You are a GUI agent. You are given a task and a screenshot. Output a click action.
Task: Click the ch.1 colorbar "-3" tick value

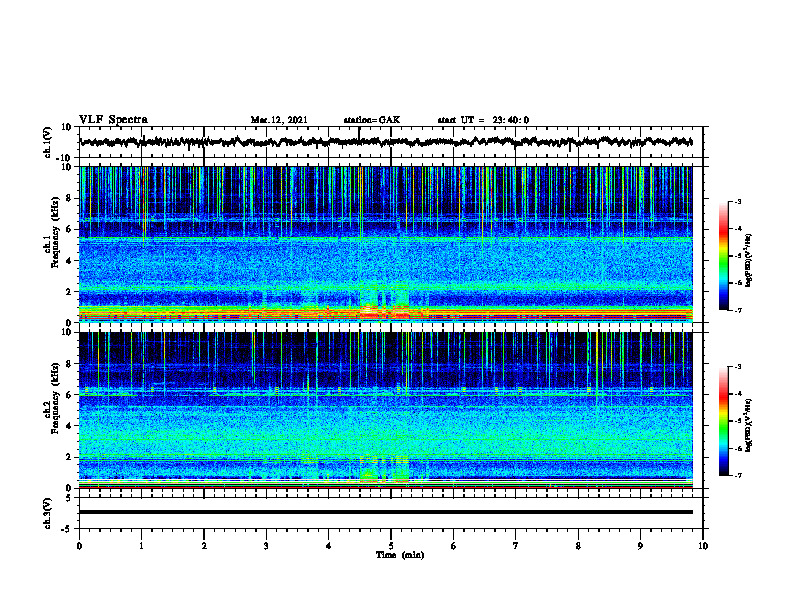tap(737, 201)
